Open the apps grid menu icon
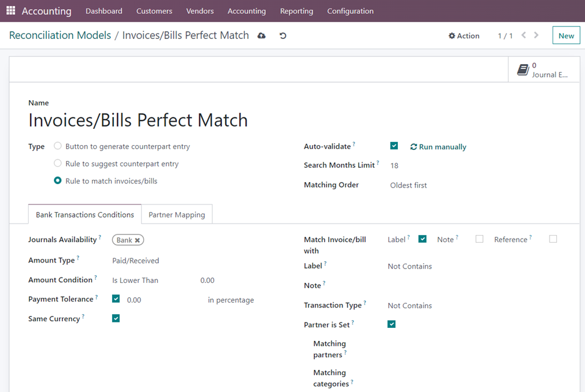585x392 pixels. pyautogui.click(x=11, y=11)
